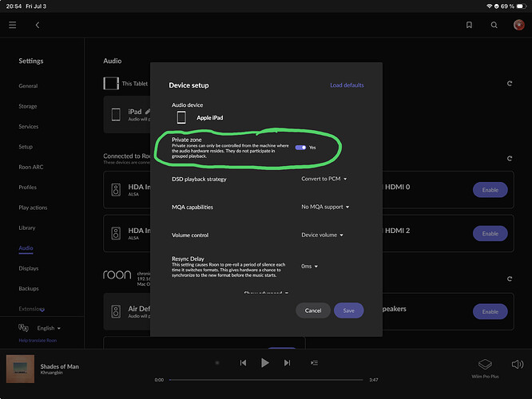Open Library settings
Viewport: 532px width, 399px height.
pos(27,227)
